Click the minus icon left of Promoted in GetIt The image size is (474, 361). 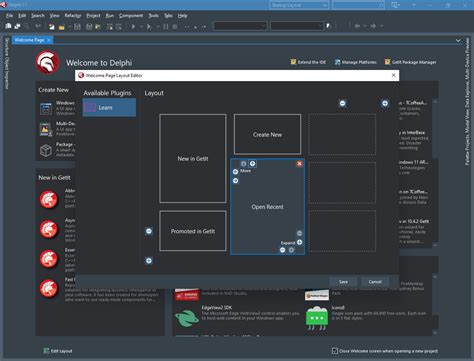point(149,231)
